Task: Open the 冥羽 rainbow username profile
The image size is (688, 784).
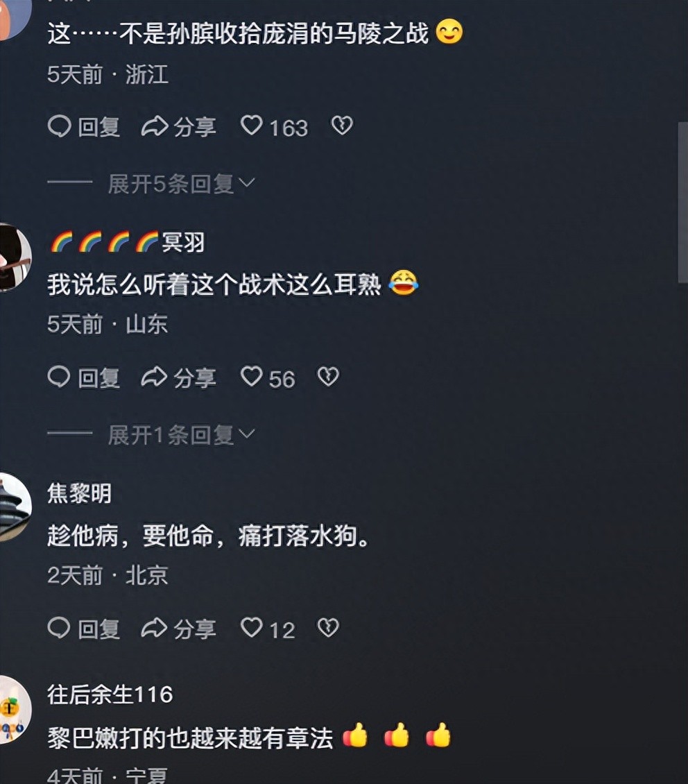Action: point(128,243)
